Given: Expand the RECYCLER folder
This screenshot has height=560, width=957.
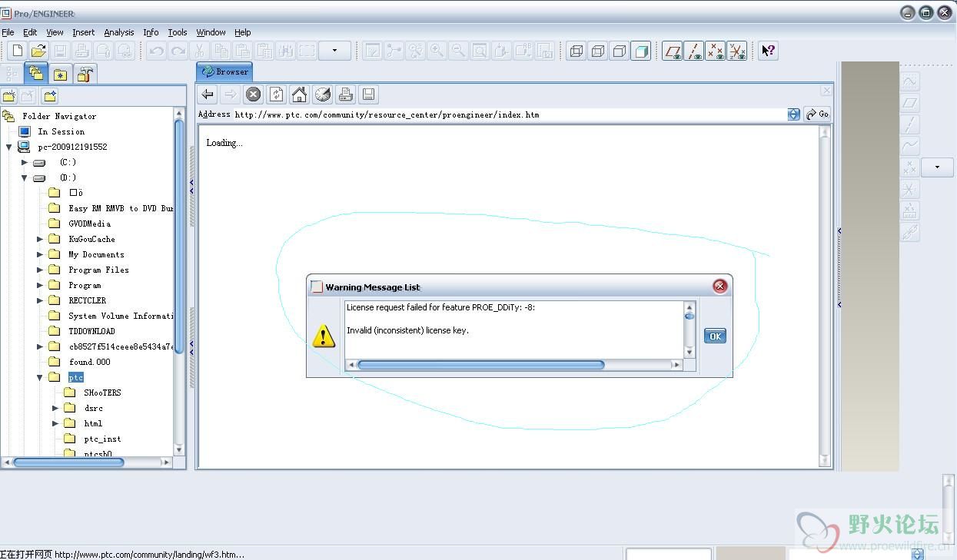Looking at the screenshot, I should (40, 300).
